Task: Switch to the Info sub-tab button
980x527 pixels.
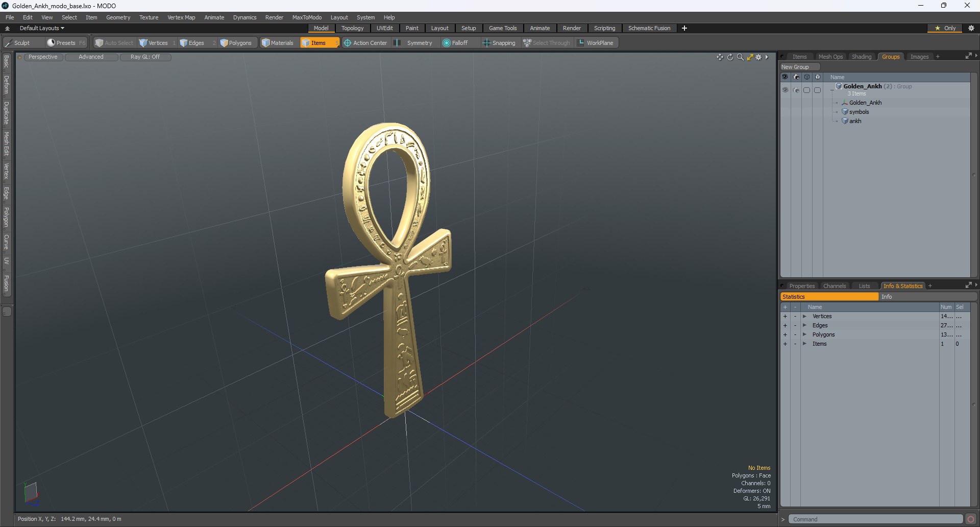Action: point(928,297)
